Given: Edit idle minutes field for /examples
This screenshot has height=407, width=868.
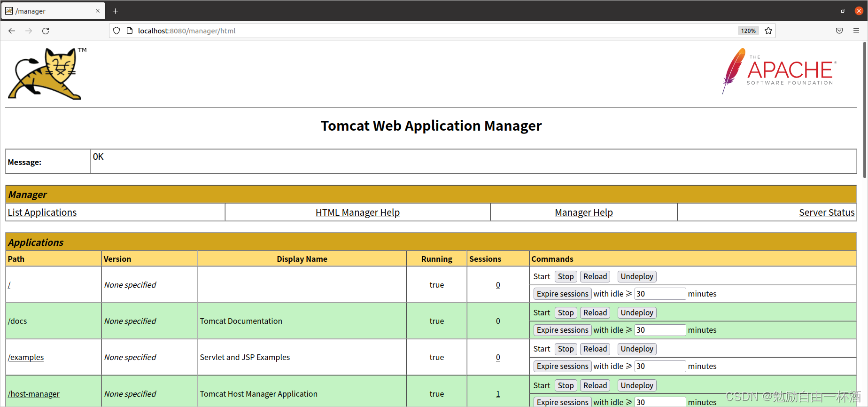Looking at the screenshot, I should (660, 366).
